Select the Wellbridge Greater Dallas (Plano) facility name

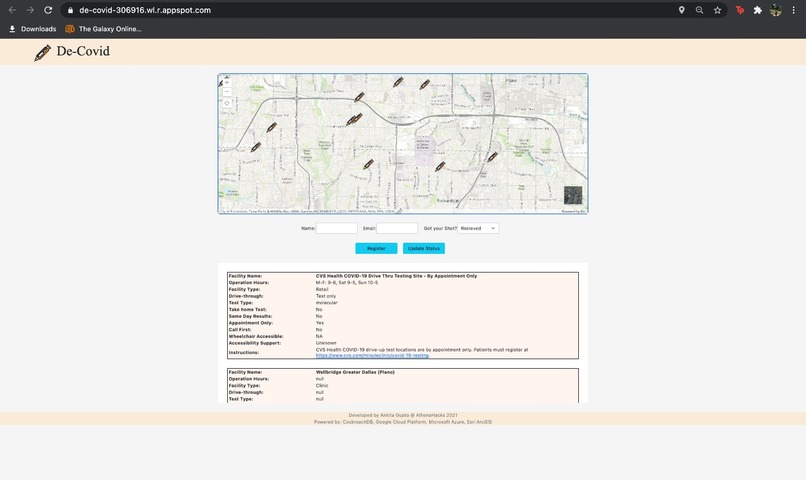pyautogui.click(x=355, y=372)
